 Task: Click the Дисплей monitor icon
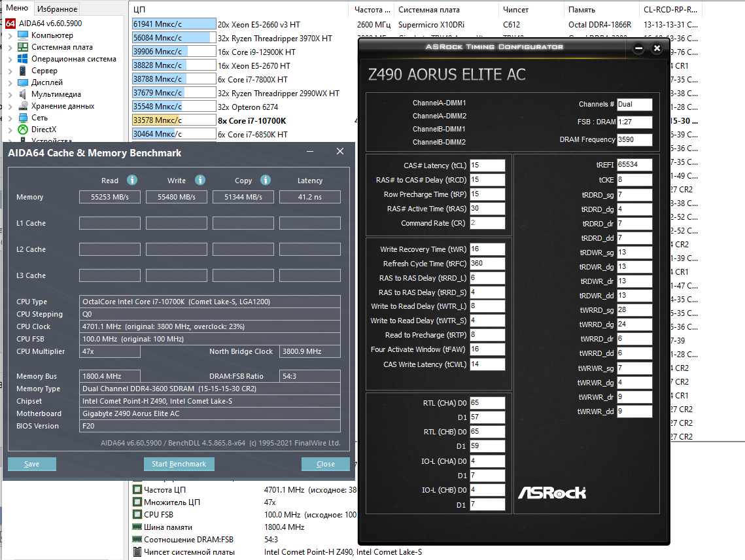pos(22,82)
